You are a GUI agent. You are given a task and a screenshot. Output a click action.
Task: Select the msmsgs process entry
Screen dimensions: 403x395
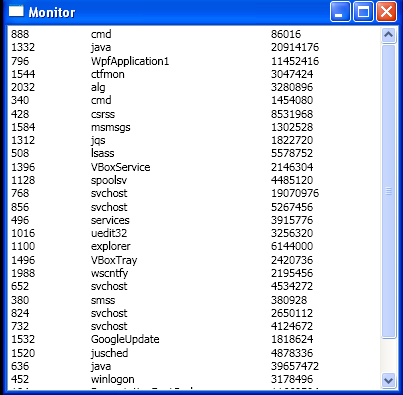click(111, 127)
